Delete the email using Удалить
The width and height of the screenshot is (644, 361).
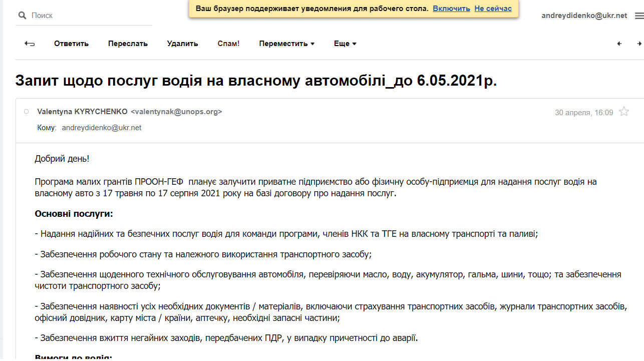(x=182, y=44)
